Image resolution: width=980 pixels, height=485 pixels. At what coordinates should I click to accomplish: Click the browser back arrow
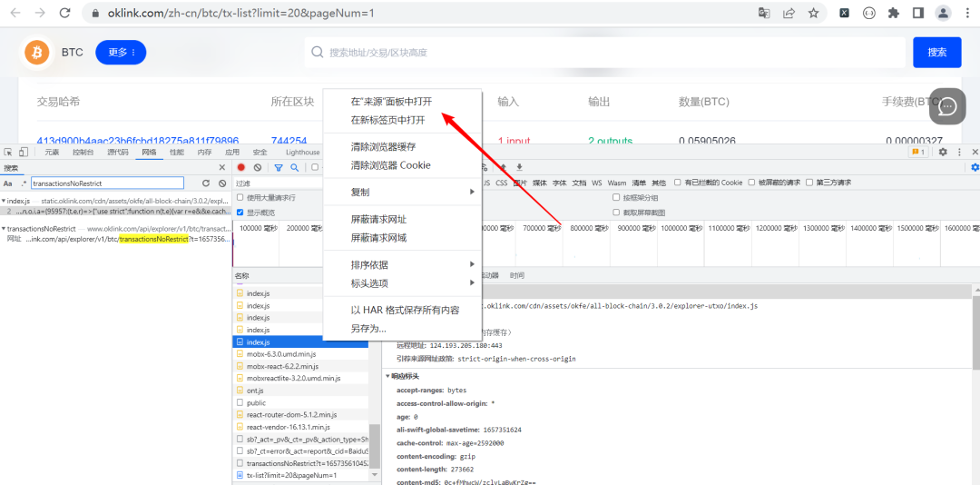click(x=16, y=13)
